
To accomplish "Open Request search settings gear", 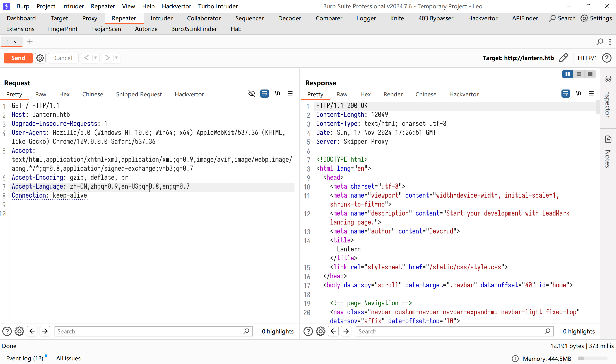I will (x=19, y=331).
